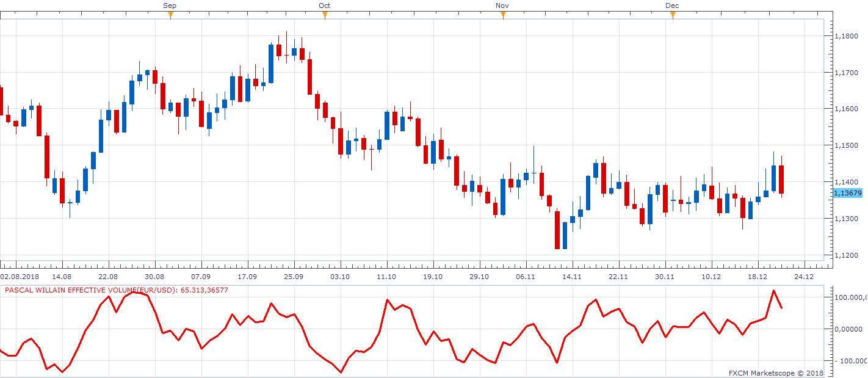Click the 1,1700 price axis label
The height and width of the screenshot is (378, 868).
click(845, 73)
